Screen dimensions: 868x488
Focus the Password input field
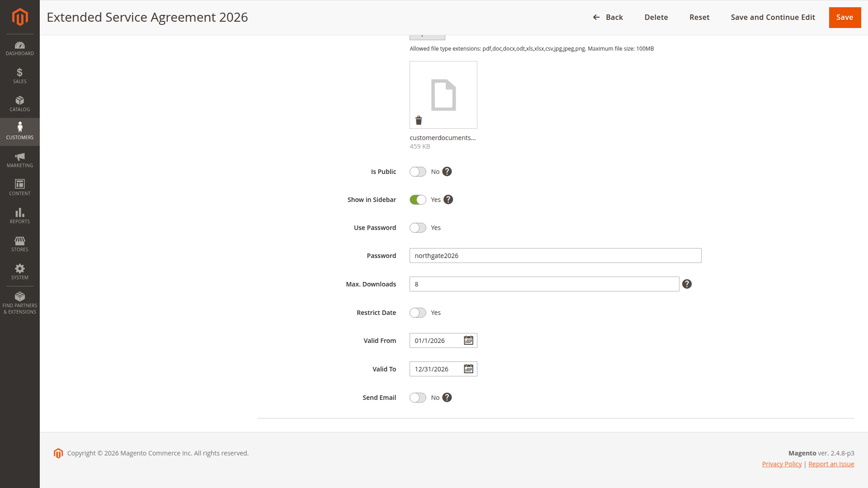[555, 256]
